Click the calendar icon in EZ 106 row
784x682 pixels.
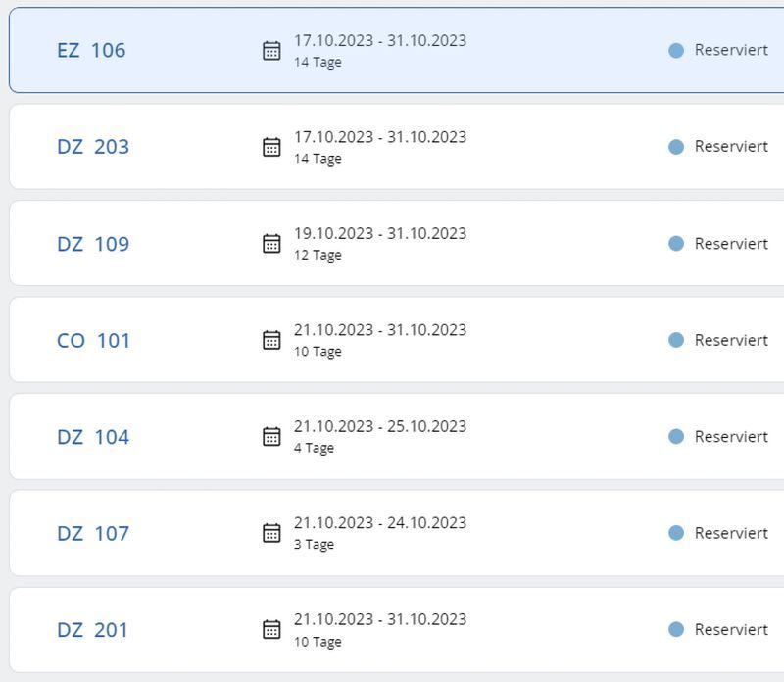pos(271,51)
